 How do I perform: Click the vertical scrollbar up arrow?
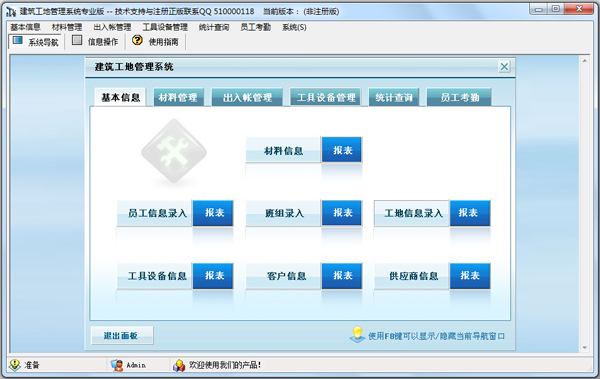pyautogui.click(x=584, y=61)
